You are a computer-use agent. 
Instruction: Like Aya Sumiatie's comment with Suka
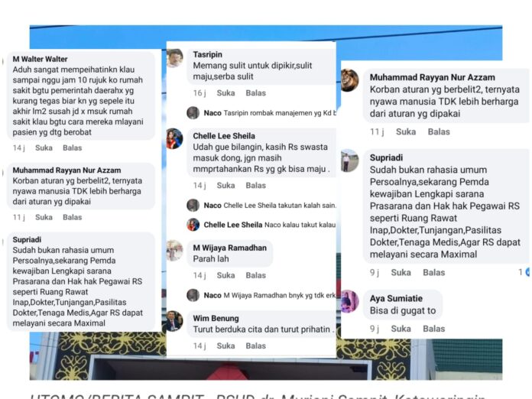point(401,329)
